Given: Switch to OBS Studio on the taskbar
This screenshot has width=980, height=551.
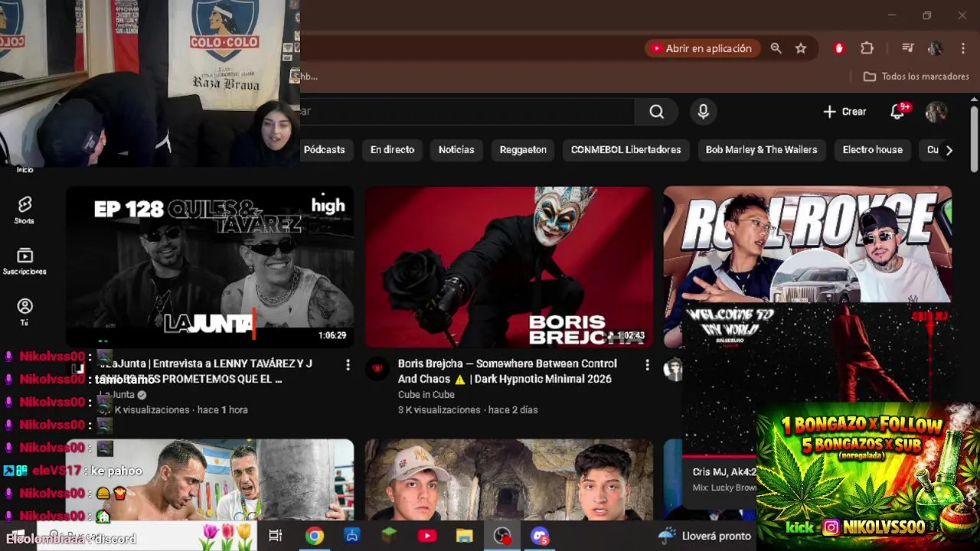Looking at the screenshot, I should 502,536.
